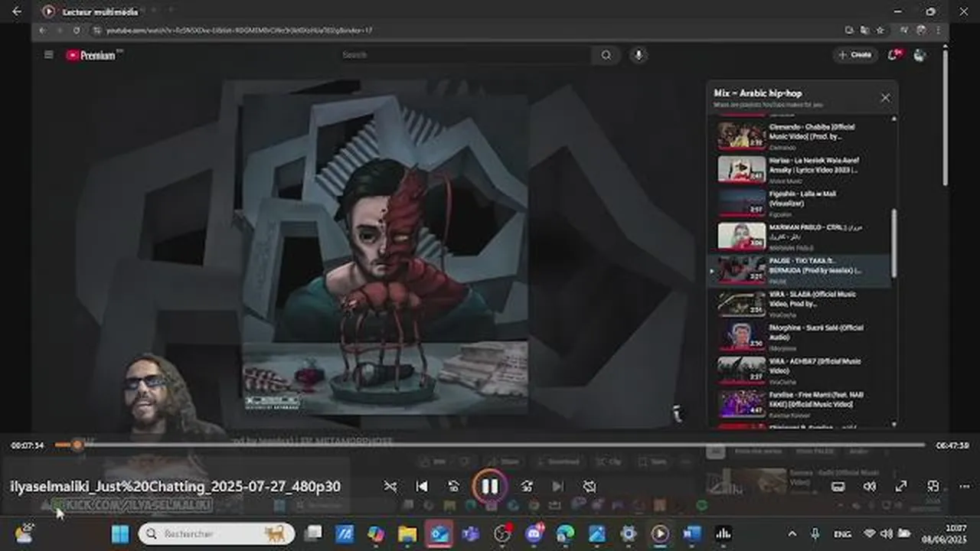Click the Rechercher taskbar search box

[217, 533]
